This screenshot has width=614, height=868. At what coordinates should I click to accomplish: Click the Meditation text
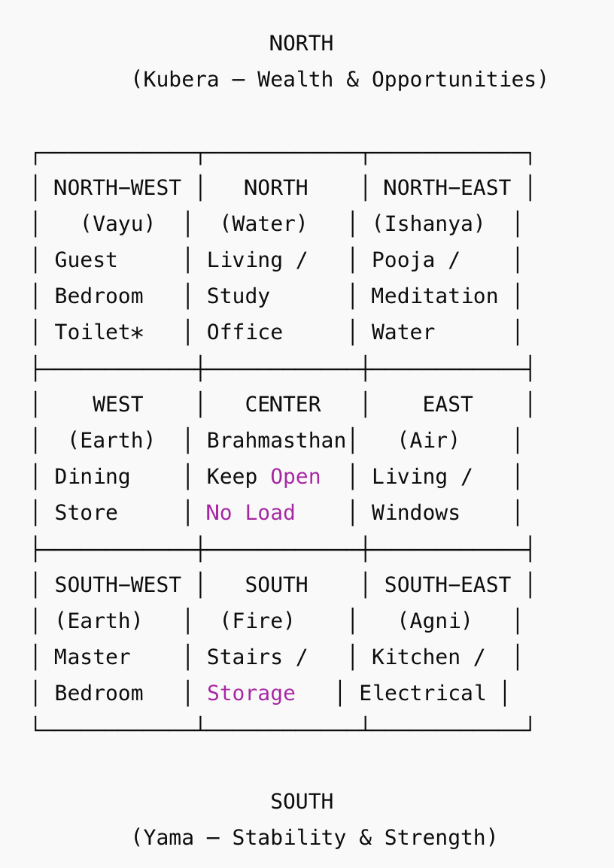click(434, 296)
